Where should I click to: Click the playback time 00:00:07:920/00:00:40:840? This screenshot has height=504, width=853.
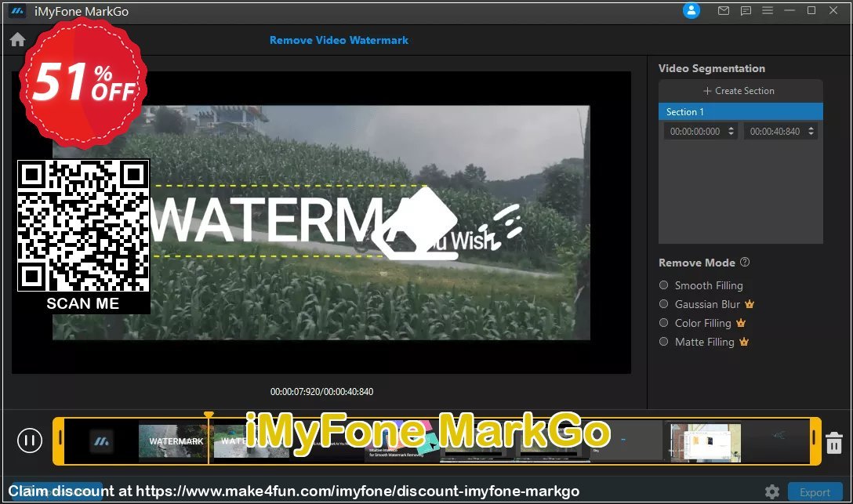[321, 391]
